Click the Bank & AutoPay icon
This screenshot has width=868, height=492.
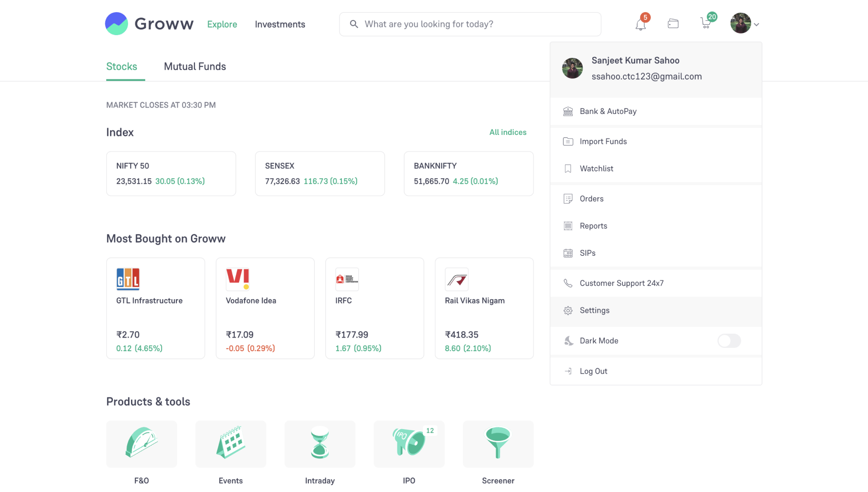coord(568,112)
